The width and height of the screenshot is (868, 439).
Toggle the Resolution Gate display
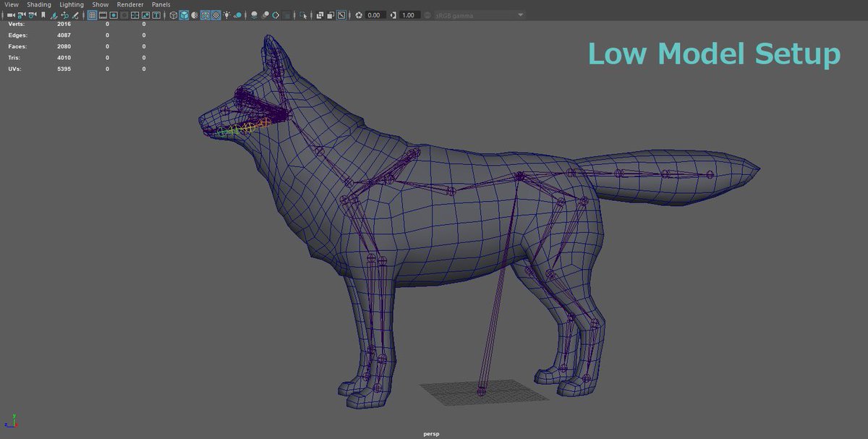[114, 15]
